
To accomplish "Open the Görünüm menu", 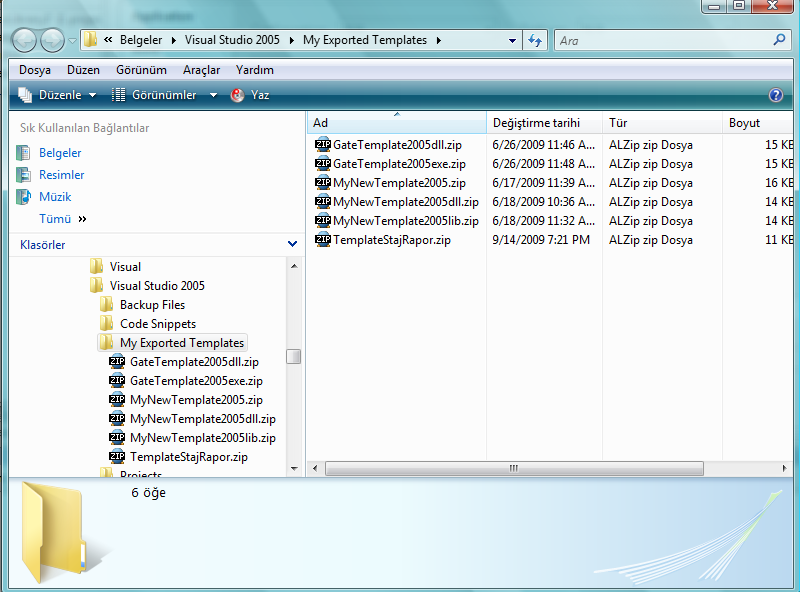I will (141, 70).
